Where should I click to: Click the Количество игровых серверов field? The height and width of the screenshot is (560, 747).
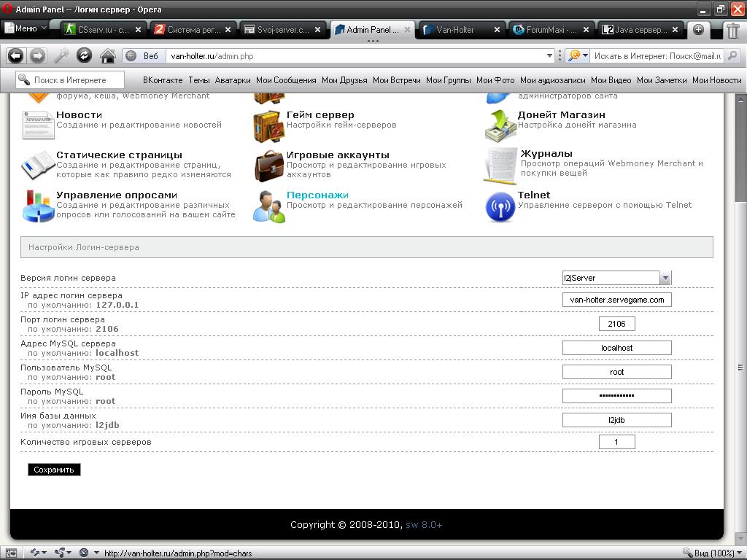point(616,442)
